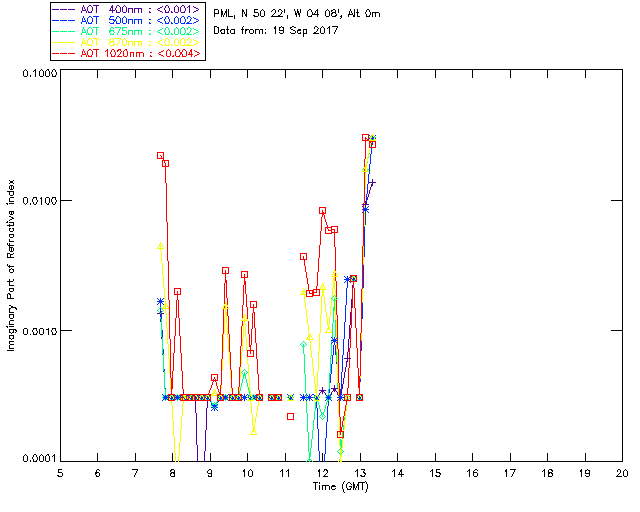Click the AOT 675nm legend entry
Image resolution: width=640 pixels, height=512 pixels.
pos(127,31)
